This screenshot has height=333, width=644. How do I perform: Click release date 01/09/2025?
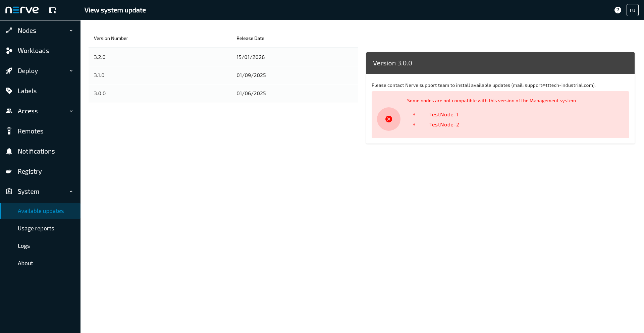click(x=251, y=75)
